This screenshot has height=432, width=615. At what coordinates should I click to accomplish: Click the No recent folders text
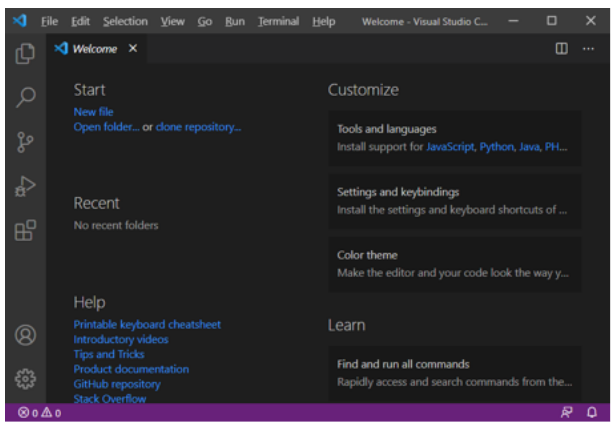pos(116,225)
